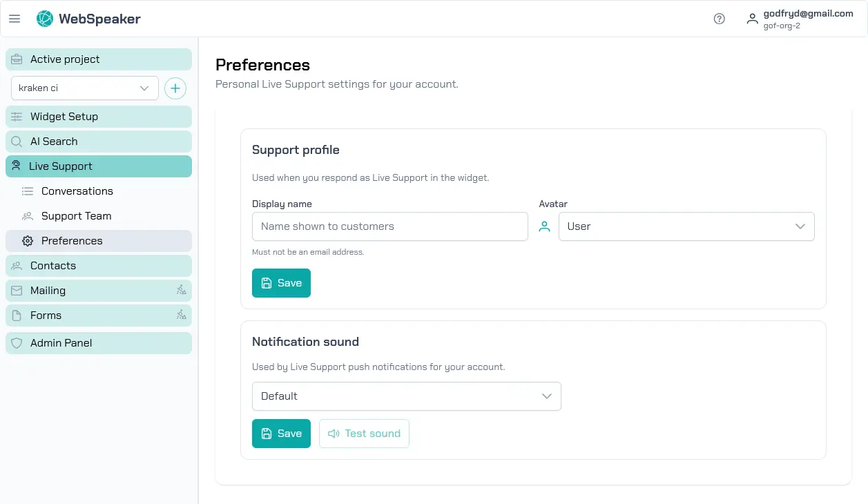Click the plus icon to add a new project
Image resolution: width=868 pixels, height=504 pixels.
[x=175, y=88]
